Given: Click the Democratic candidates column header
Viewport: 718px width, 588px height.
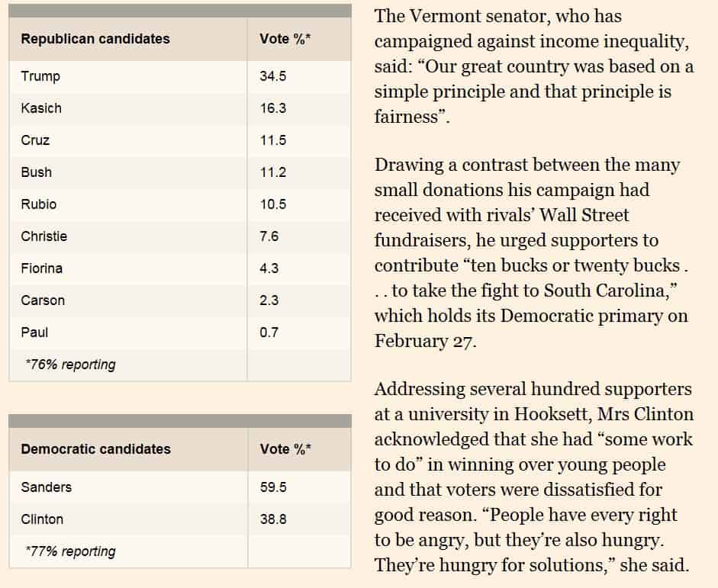Looking at the screenshot, I should pos(96,449).
